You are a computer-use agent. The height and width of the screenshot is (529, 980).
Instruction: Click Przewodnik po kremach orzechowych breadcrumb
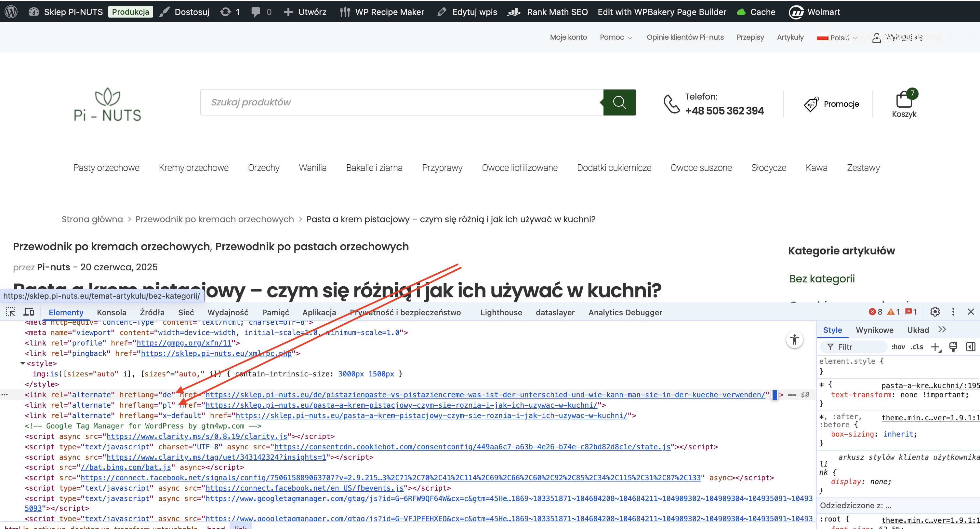[x=215, y=219]
